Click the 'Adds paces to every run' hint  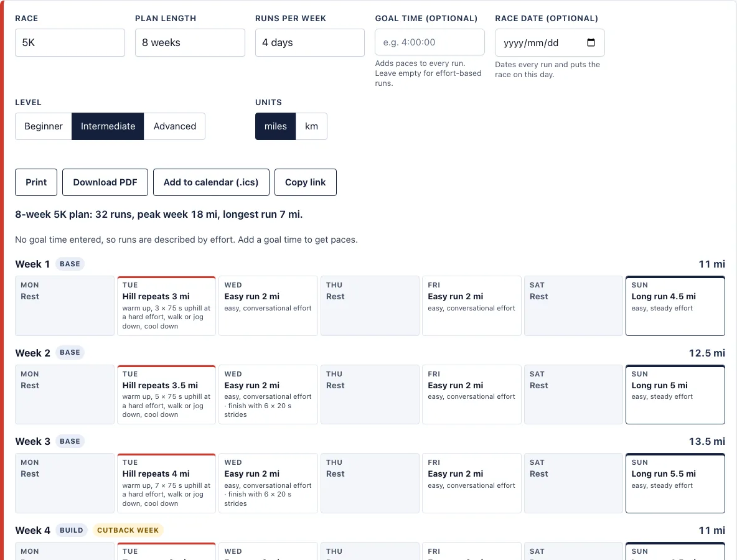pos(428,73)
